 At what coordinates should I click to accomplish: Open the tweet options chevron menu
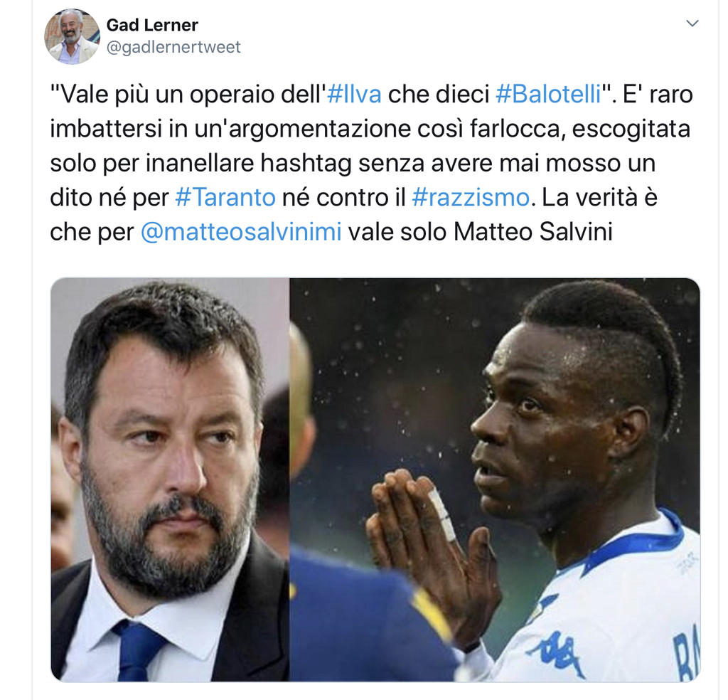pyautogui.click(x=692, y=23)
